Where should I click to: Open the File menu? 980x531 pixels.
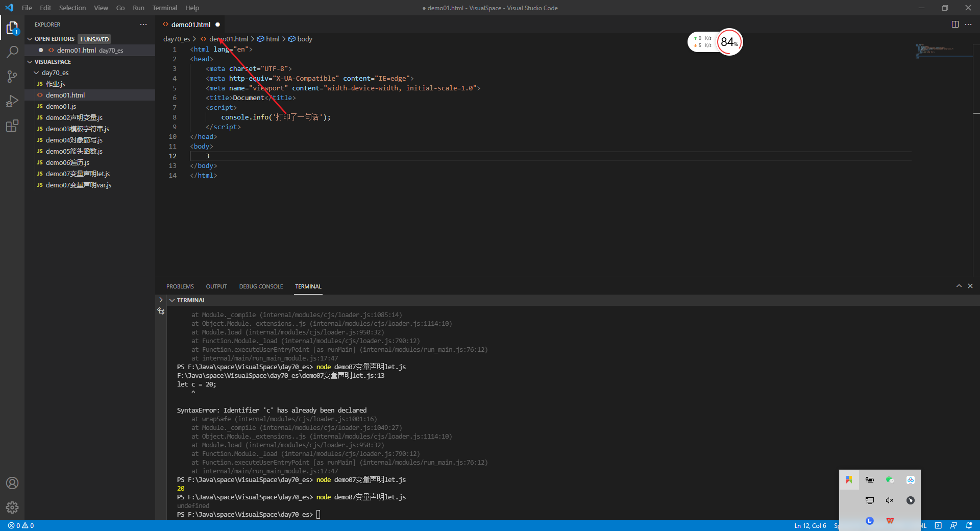(27, 8)
